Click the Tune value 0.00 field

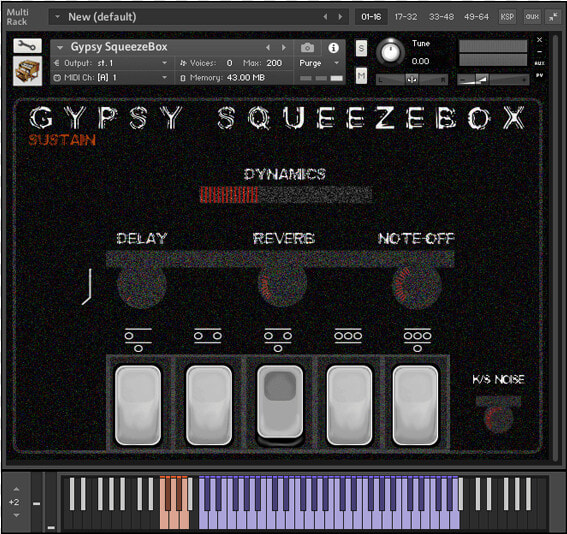pos(420,61)
